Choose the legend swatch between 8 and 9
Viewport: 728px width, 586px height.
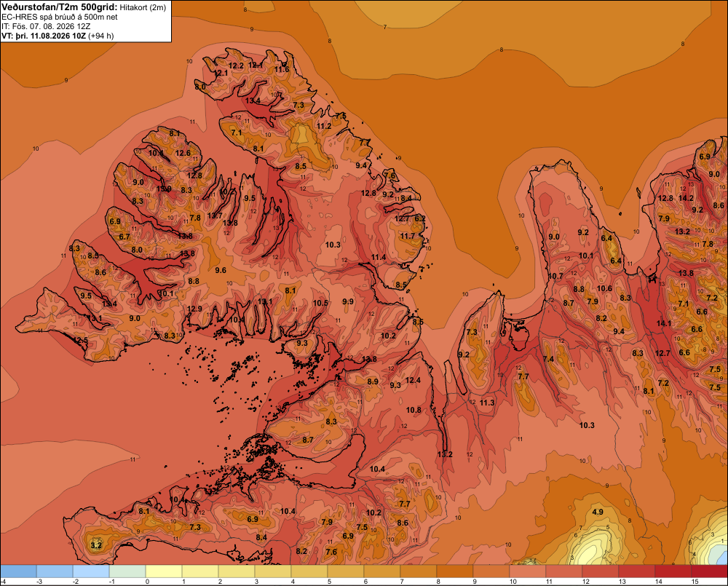(455, 571)
